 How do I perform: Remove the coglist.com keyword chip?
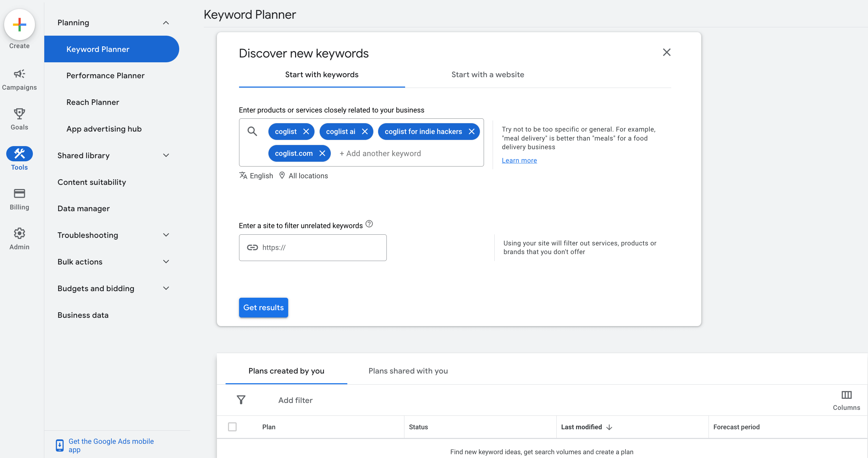(322, 153)
